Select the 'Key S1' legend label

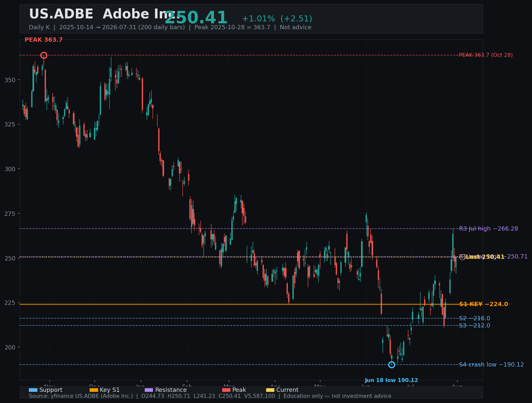click(110, 390)
